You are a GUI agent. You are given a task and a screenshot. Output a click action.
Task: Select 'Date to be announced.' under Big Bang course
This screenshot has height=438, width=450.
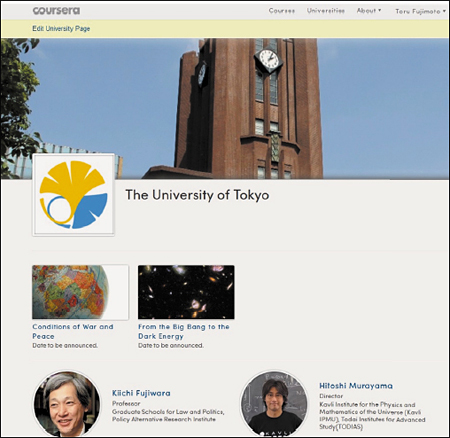[171, 346]
